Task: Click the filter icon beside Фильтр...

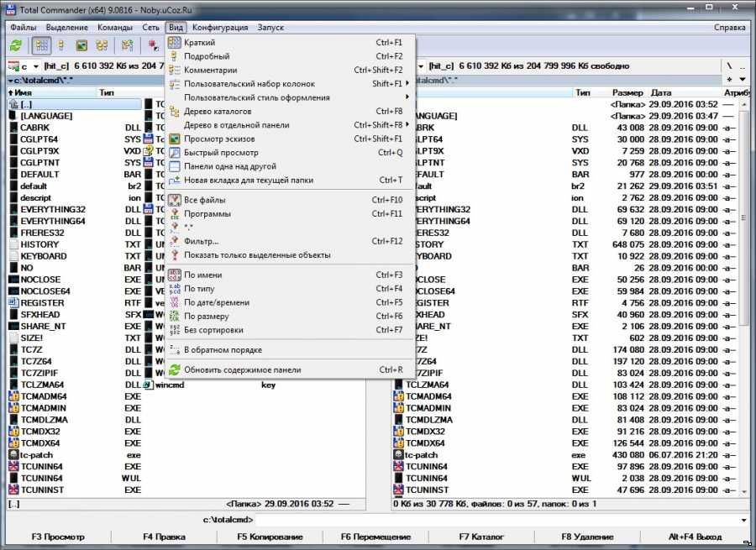Action: [175, 241]
